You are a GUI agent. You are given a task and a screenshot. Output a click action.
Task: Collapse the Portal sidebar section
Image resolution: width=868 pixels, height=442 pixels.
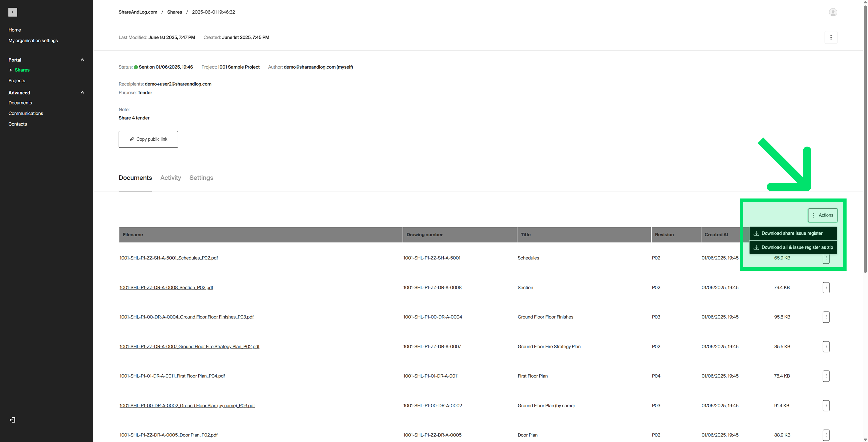82,60
